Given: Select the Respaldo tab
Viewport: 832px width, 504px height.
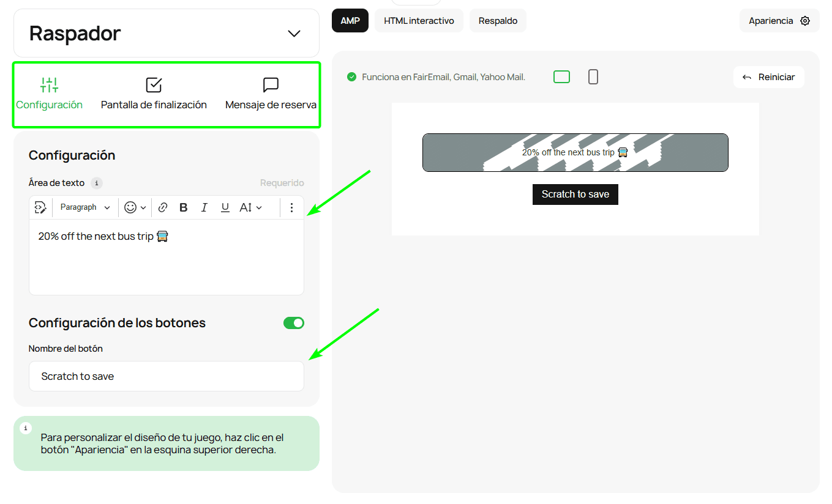Looking at the screenshot, I should pyautogui.click(x=498, y=20).
